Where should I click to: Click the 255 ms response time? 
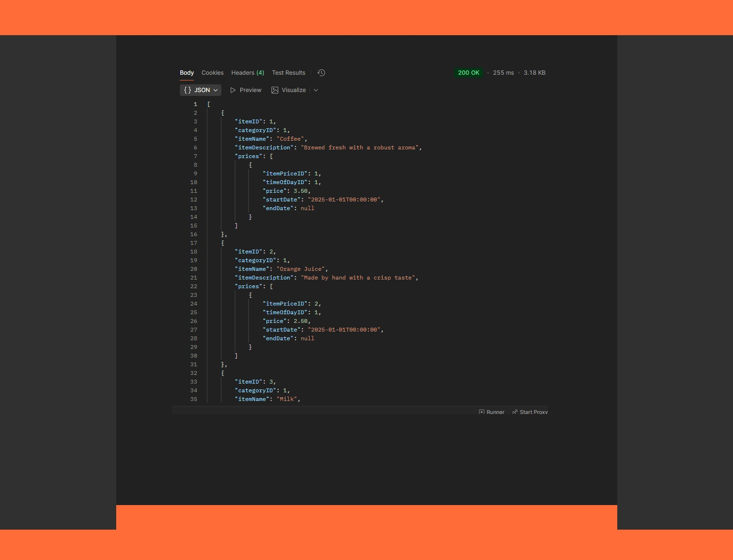tap(503, 73)
